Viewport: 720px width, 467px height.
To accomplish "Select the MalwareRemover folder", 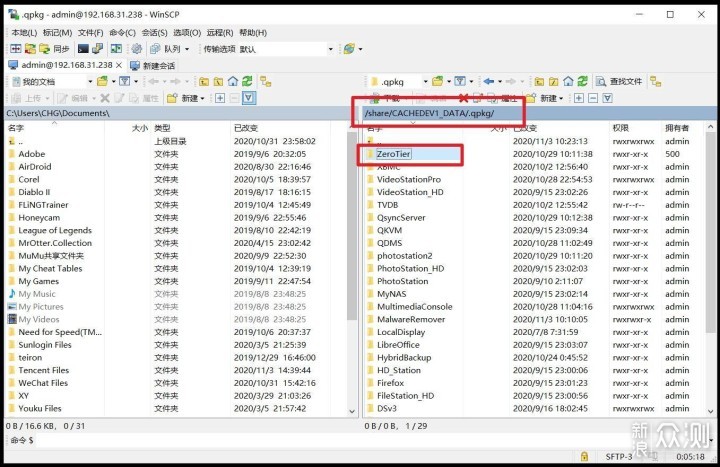I will click(x=411, y=319).
